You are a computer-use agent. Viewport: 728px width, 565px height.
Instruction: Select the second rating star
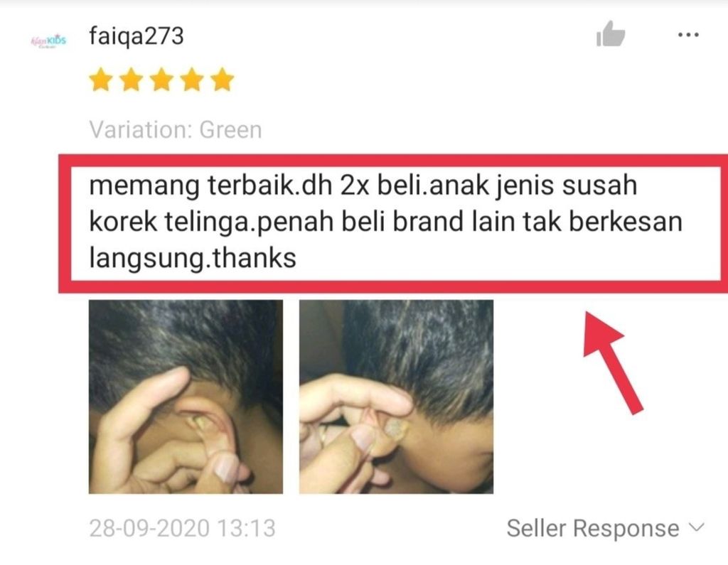pyautogui.click(x=132, y=80)
